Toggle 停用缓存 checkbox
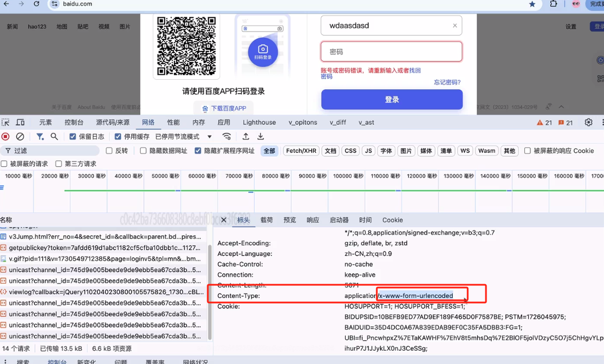 coord(118,136)
